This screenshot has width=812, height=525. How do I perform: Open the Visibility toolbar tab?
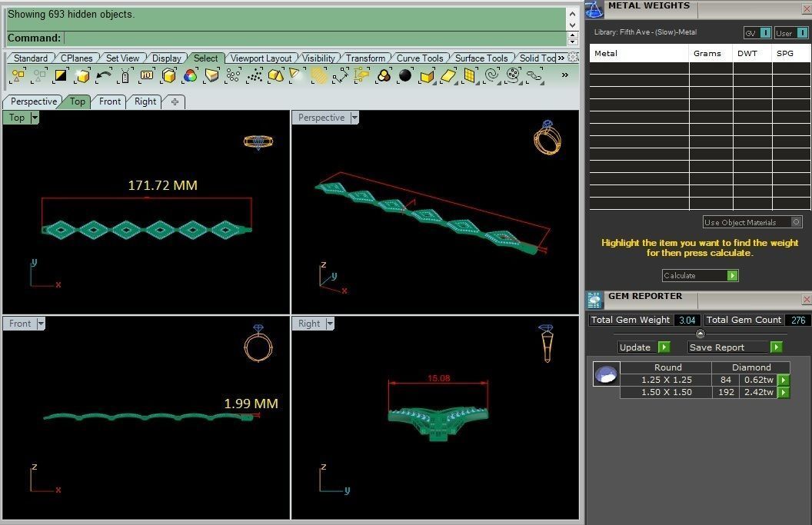(x=318, y=58)
